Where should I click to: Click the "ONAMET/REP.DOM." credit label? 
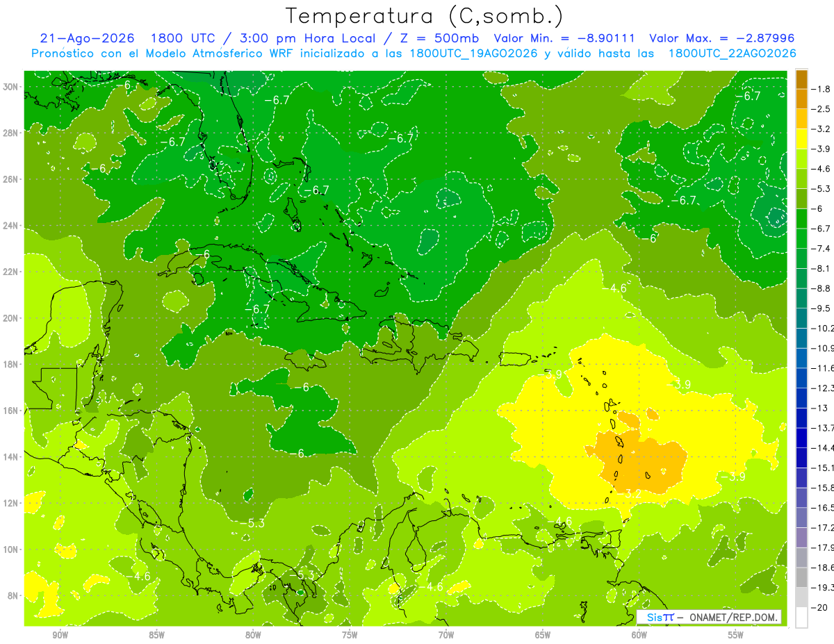click(734, 617)
